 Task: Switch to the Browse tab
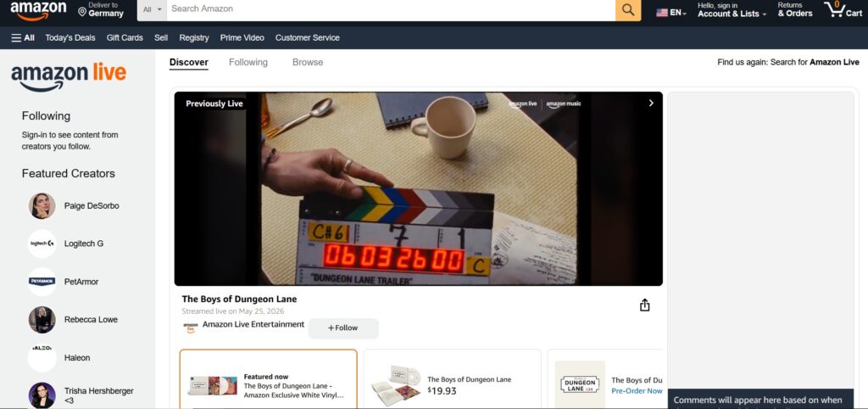coord(308,63)
